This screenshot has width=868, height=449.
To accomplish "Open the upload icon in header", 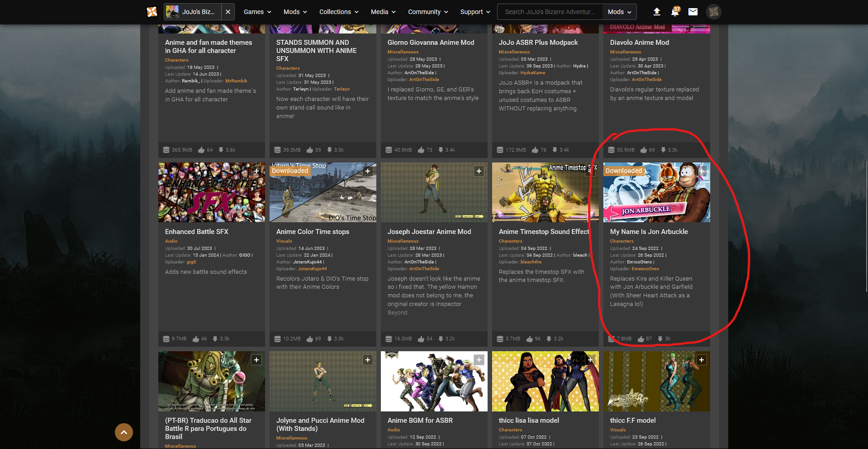I will pos(657,12).
